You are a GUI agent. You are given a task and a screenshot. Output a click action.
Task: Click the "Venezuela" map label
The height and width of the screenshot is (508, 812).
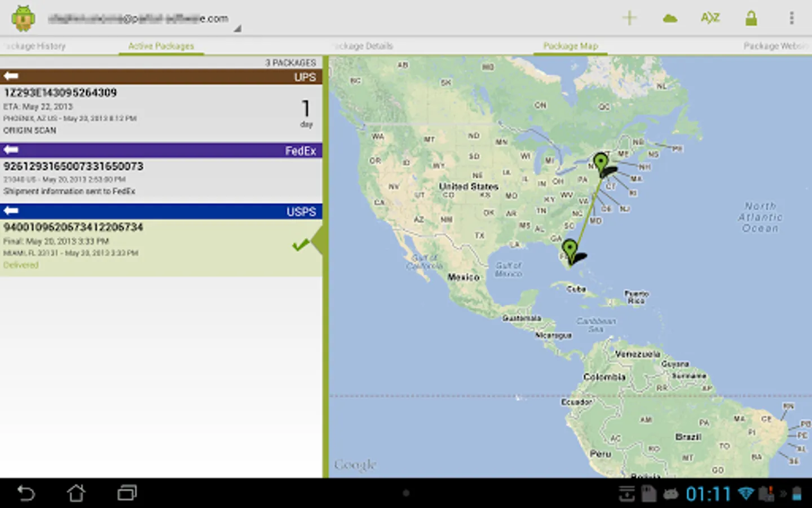637,354
